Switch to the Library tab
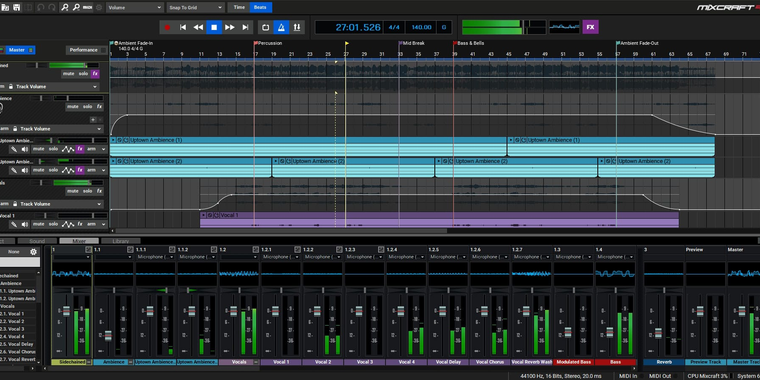Image resolution: width=760 pixels, height=380 pixels. pyautogui.click(x=121, y=241)
